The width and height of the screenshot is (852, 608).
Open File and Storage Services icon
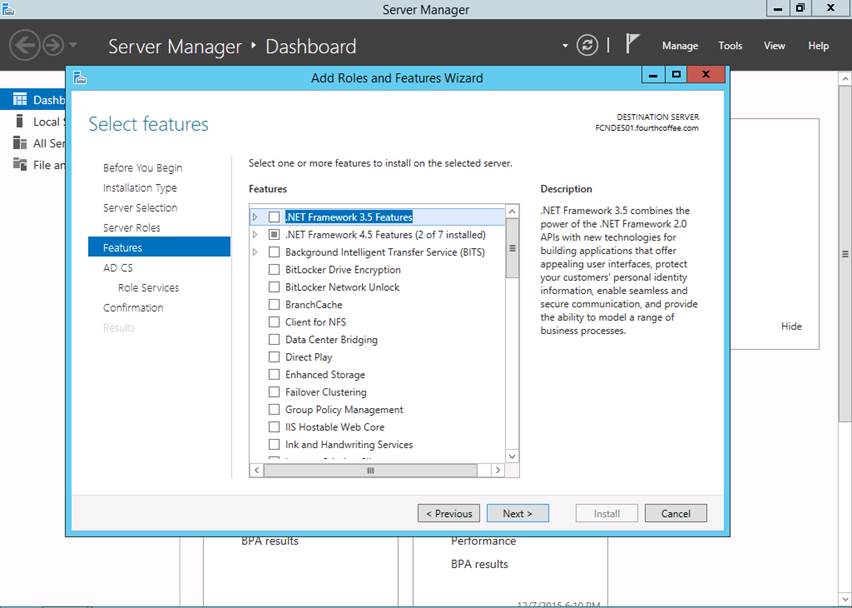point(20,165)
